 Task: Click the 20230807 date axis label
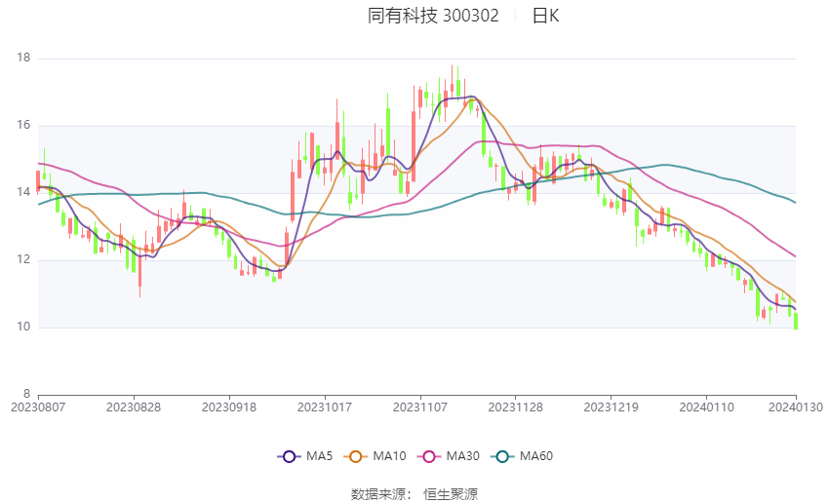pos(38,407)
